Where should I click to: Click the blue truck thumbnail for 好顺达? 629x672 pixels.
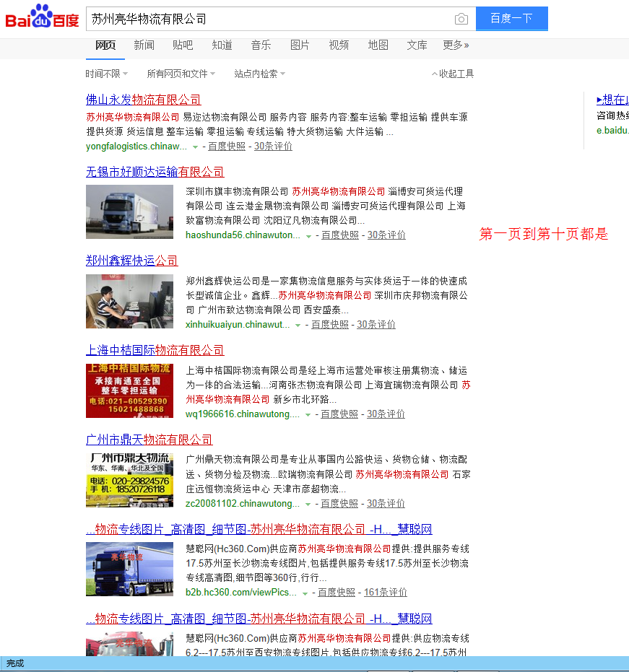coord(129,211)
